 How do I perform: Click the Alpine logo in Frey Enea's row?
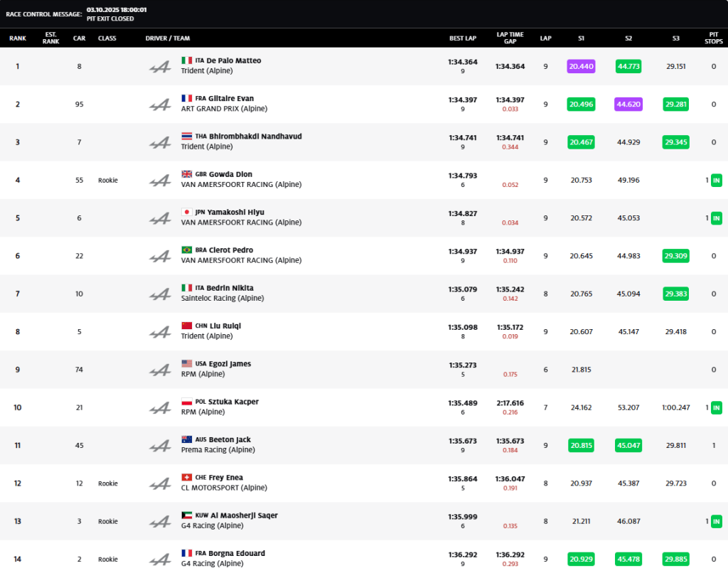coord(160,484)
